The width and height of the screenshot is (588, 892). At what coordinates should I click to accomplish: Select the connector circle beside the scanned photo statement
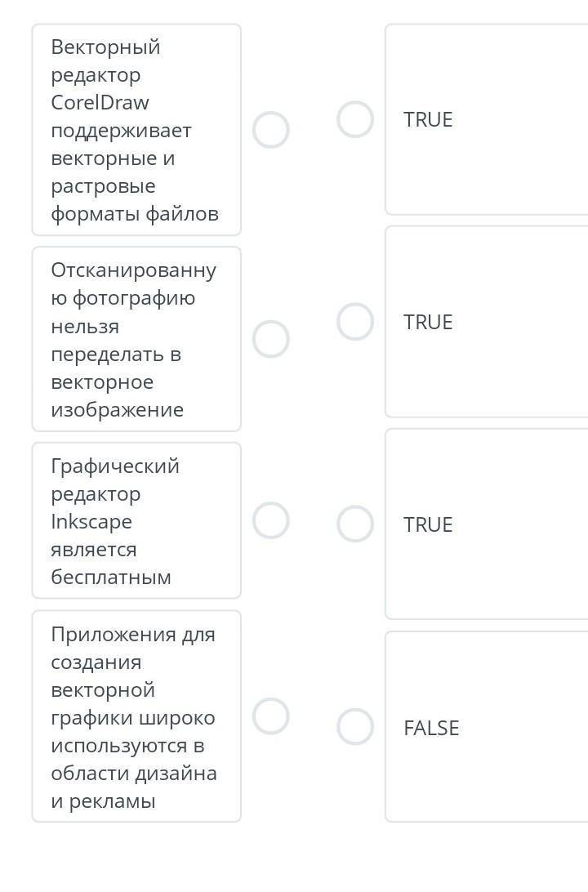pos(271,339)
